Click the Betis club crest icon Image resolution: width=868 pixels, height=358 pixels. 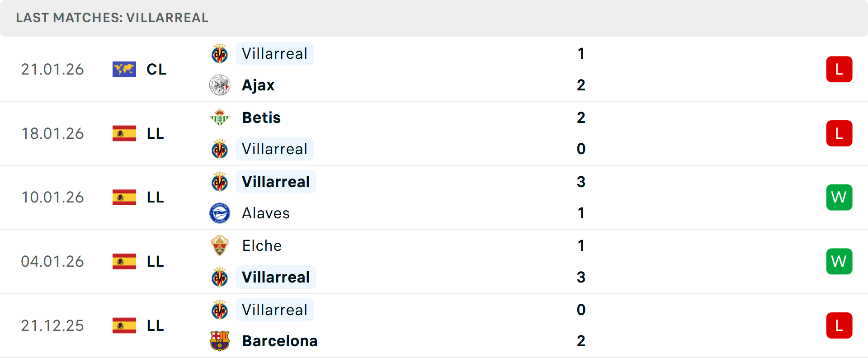point(220,118)
